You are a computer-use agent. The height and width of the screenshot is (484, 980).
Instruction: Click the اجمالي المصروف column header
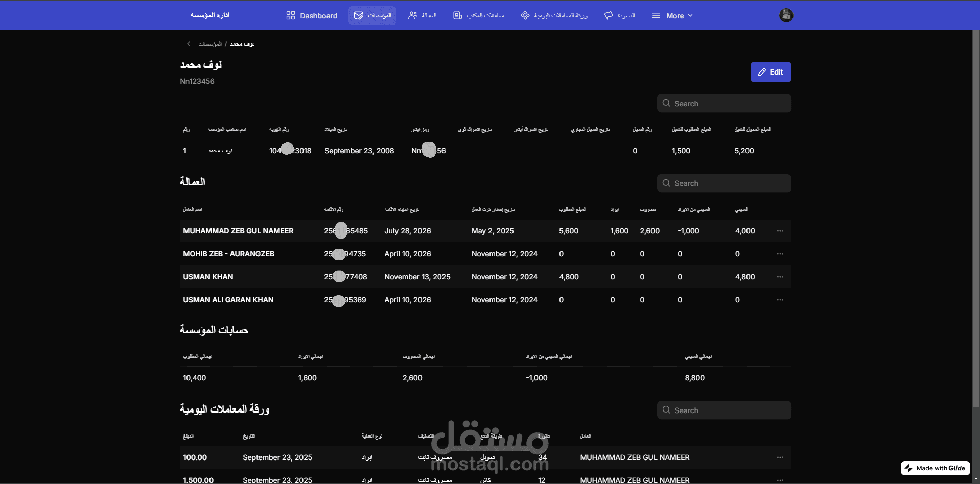tap(418, 356)
